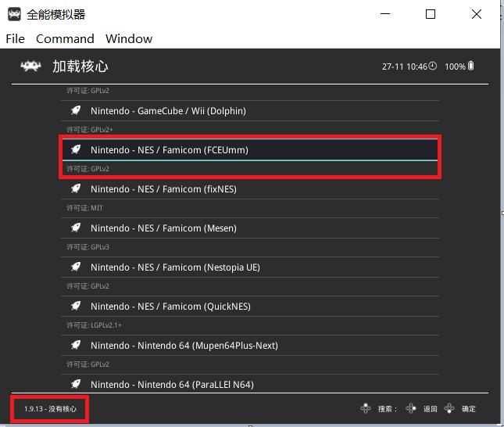Select Nintendo - NES / Famicom (FCEUmm)
The height and width of the screenshot is (427, 504).
(250, 149)
